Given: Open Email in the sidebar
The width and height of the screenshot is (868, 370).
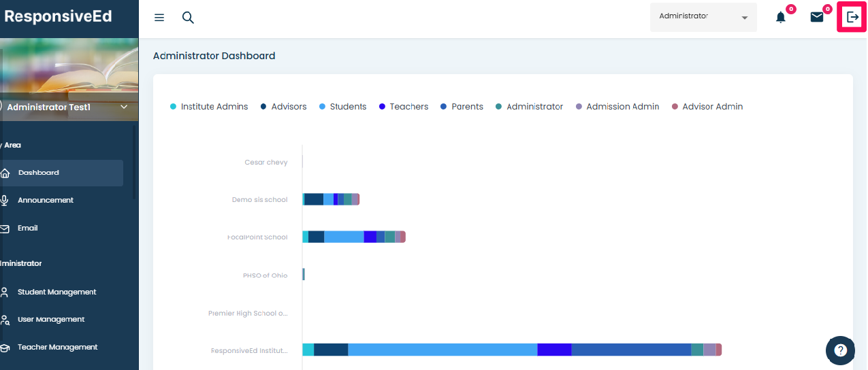Looking at the screenshot, I should click(28, 229).
